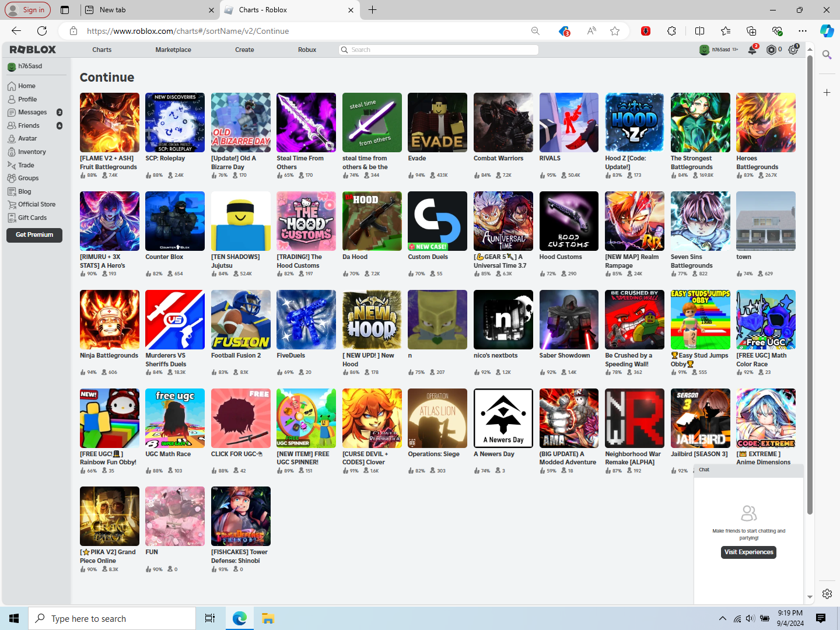Click the Get Premium button
The width and height of the screenshot is (840, 630).
click(34, 235)
